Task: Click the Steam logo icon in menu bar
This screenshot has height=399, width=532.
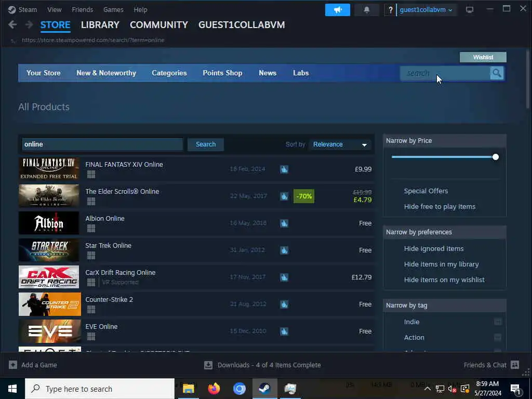Action: click(x=12, y=10)
